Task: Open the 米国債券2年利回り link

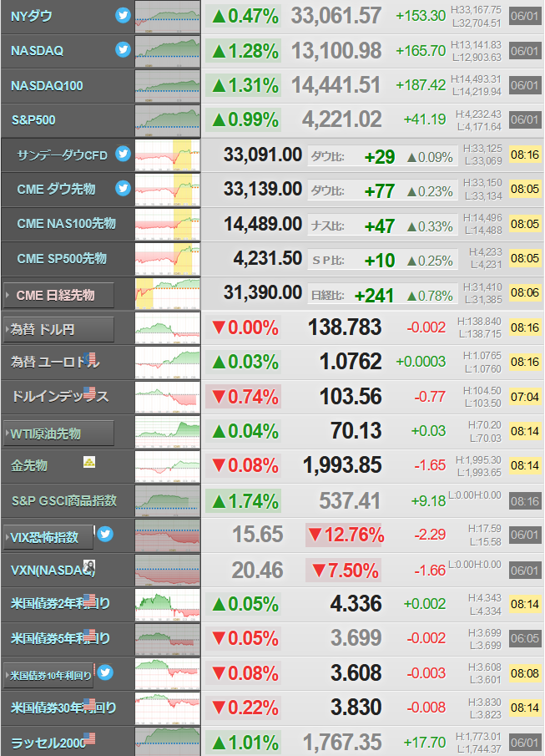Action: click(60, 604)
